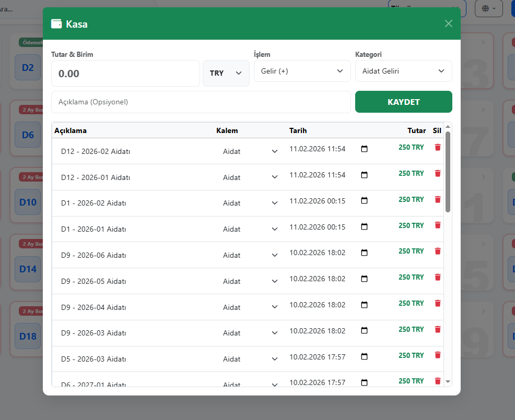Expand the İşlem Gelir (+) dropdown

point(302,71)
